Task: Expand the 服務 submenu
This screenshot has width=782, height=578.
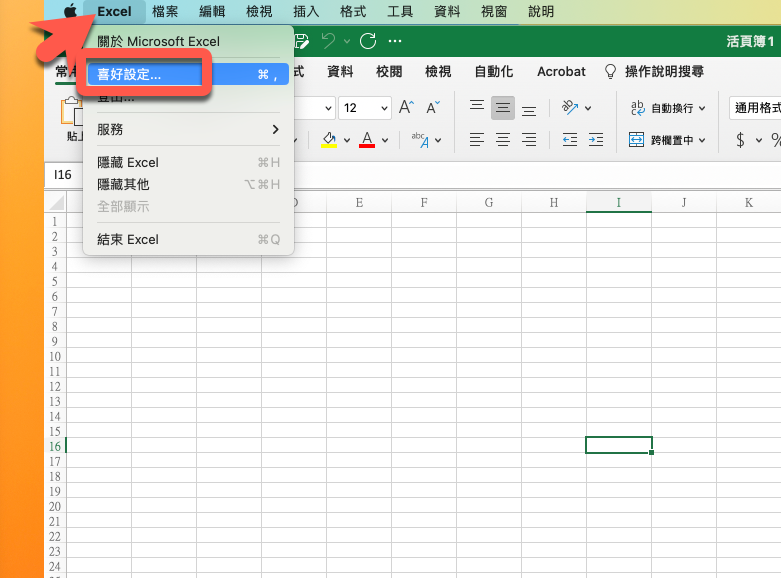Action: [188, 129]
